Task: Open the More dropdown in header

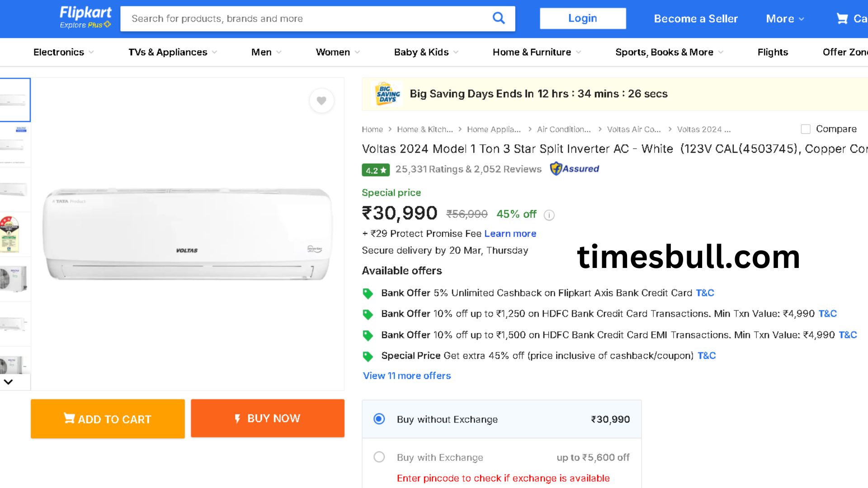Action: 785,19
